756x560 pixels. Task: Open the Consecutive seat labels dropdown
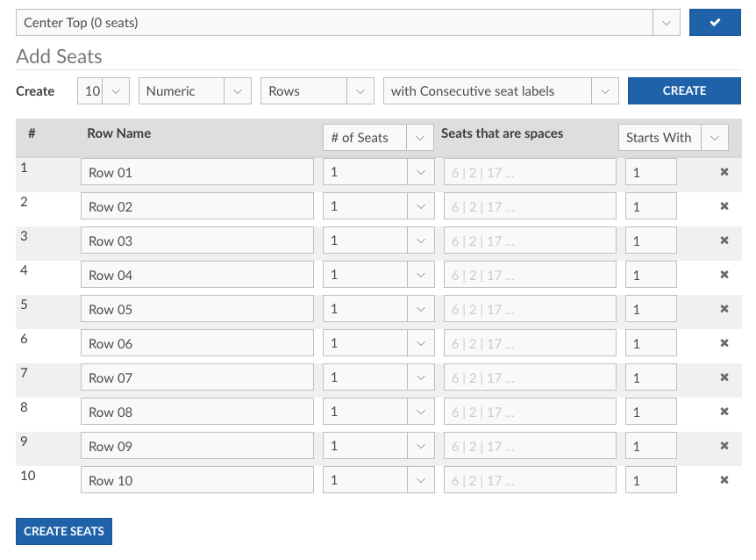pyautogui.click(x=500, y=91)
